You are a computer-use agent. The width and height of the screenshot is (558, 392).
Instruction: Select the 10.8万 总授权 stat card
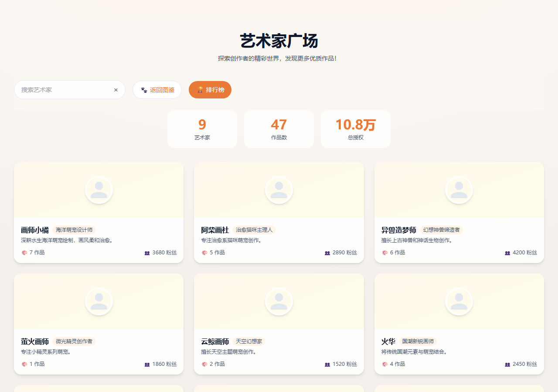click(356, 129)
